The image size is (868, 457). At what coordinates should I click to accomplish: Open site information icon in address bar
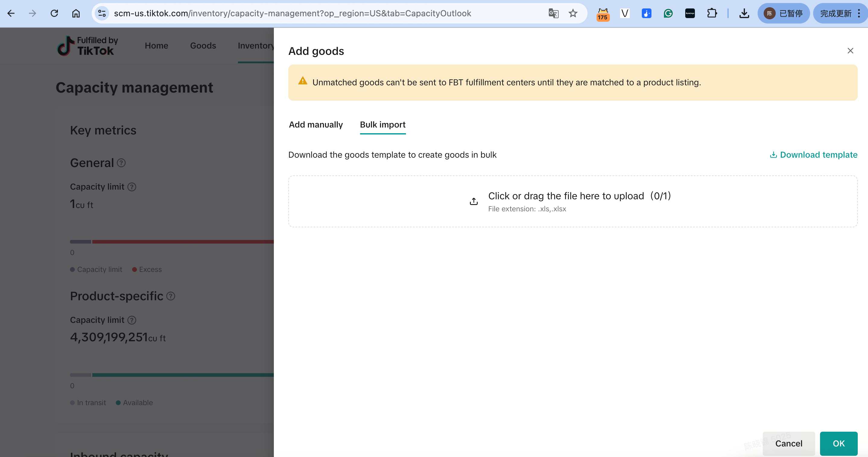point(102,14)
